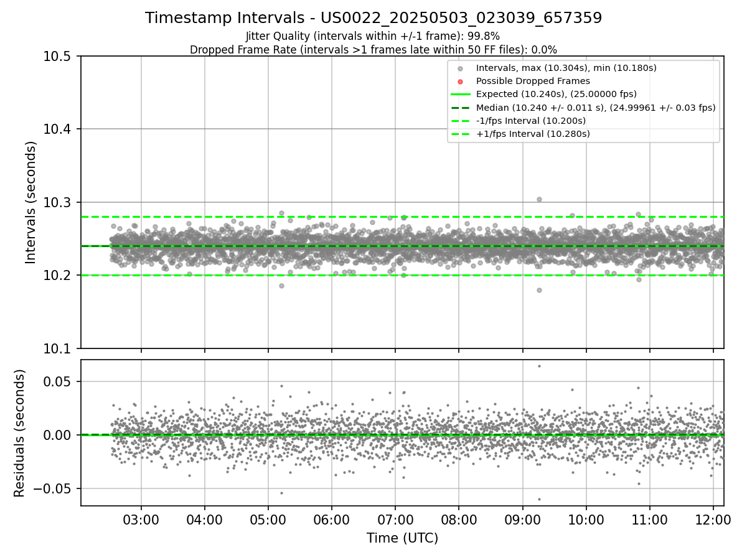Click the 'Dropped Frame Rate' 0.0% subtitle line
This screenshot has height=560, width=747.
[374, 49]
